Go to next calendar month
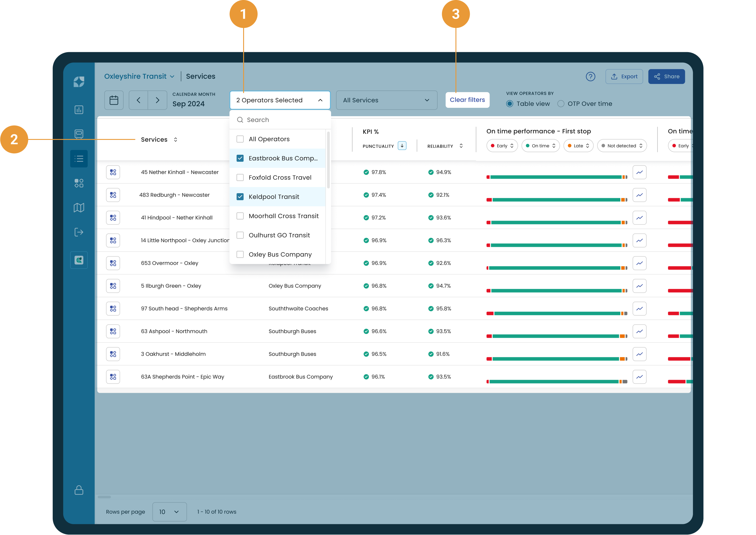756x535 pixels. point(157,100)
